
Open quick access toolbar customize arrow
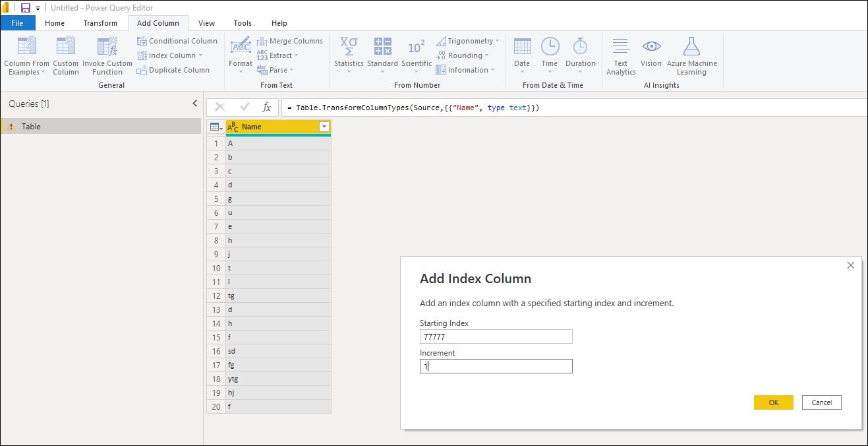click(x=38, y=9)
